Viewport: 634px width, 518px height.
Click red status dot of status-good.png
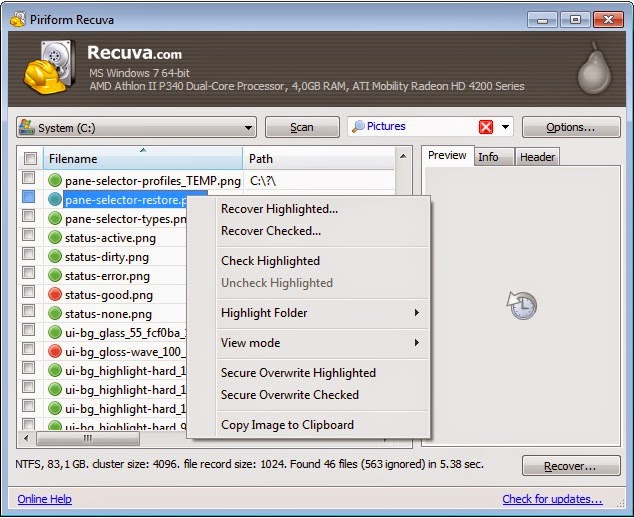pyautogui.click(x=55, y=294)
